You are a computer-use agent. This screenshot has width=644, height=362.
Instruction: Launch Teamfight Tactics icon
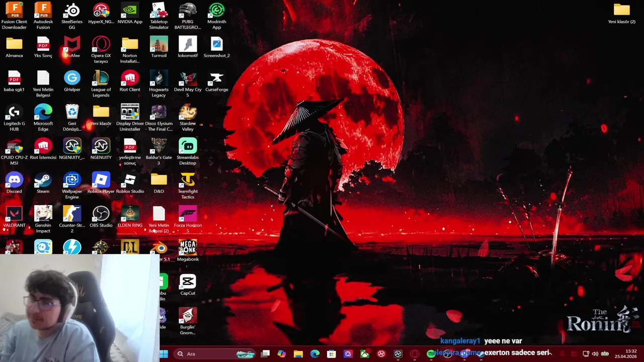188,186
